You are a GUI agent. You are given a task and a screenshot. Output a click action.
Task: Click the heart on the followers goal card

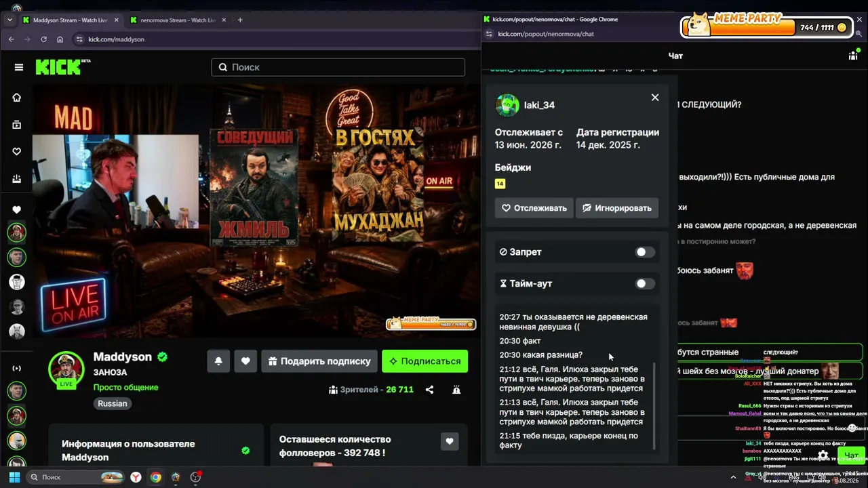[450, 442]
